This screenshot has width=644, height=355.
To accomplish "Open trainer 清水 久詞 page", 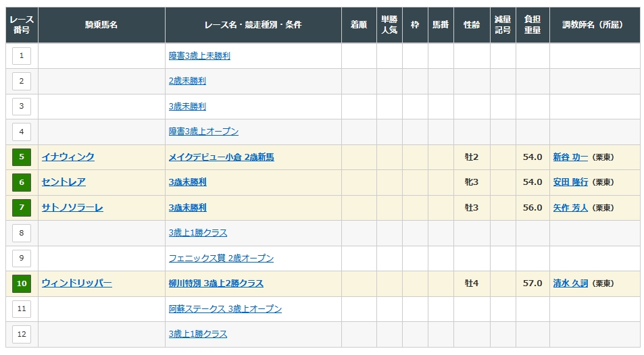I will coord(570,283).
